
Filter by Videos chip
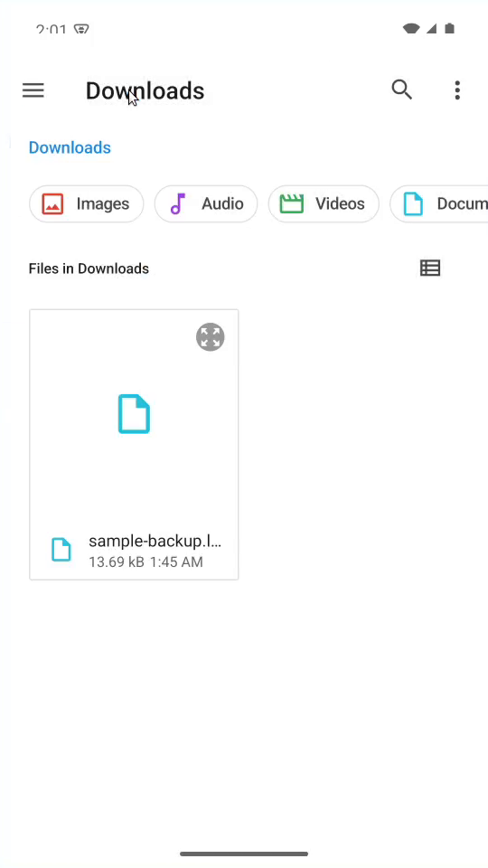click(x=324, y=203)
